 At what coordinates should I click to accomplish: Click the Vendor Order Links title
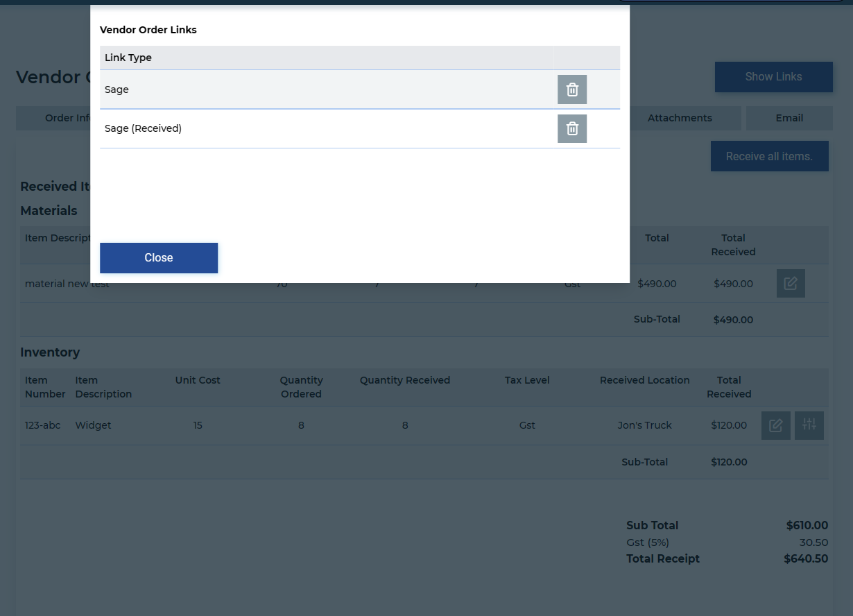(x=148, y=30)
